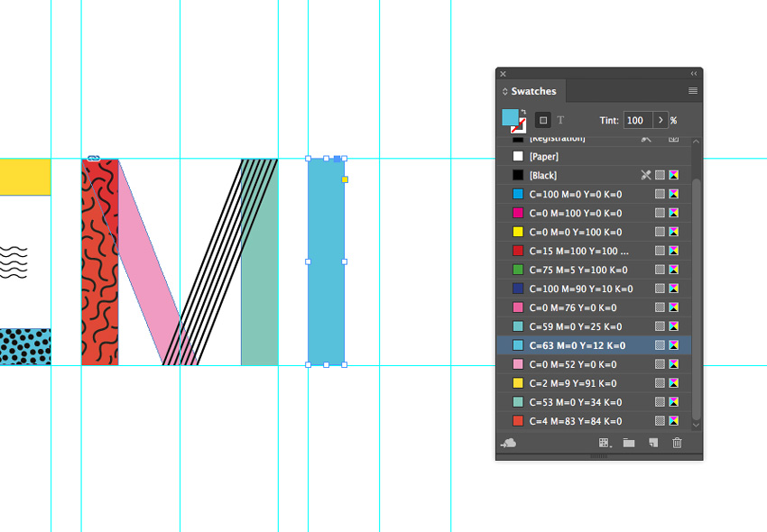Click process icon on C=53 M=0 Y=34 row

[660, 402]
